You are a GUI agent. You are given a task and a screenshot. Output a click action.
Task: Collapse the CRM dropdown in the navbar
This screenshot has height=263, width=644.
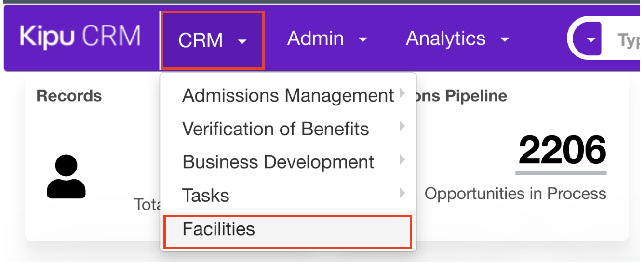pyautogui.click(x=212, y=40)
